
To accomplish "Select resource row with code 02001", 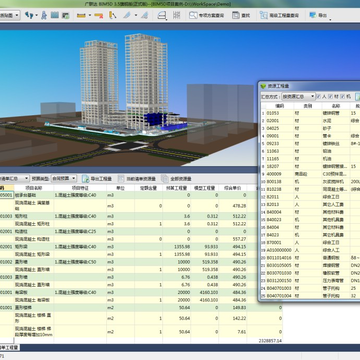I will pyautogui.click(x=310, y=121).
